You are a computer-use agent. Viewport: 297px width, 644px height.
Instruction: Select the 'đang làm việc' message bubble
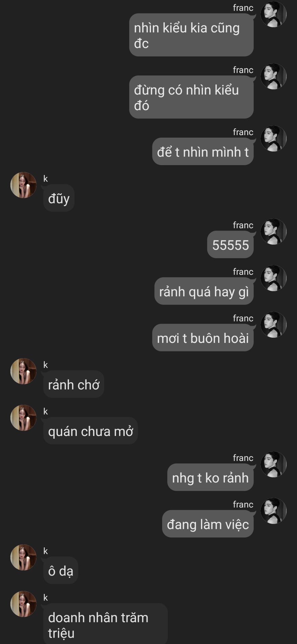(x=208, y=524)
